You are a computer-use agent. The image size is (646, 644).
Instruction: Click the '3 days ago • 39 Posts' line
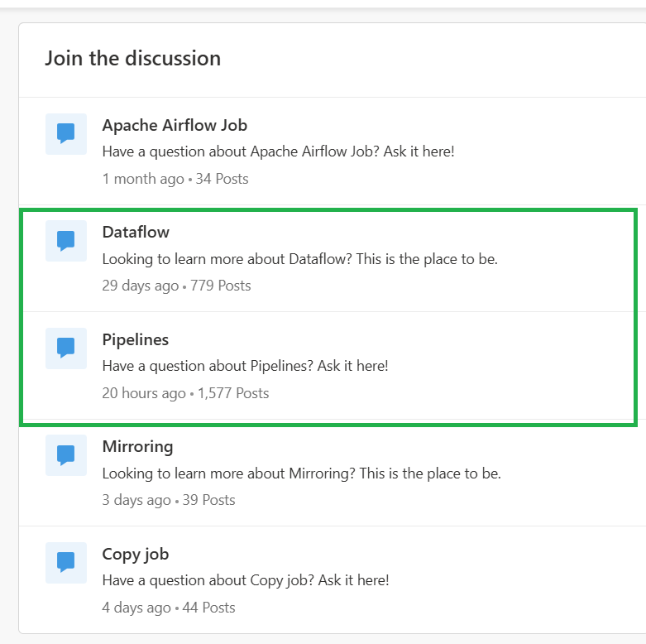click(169, 500)
